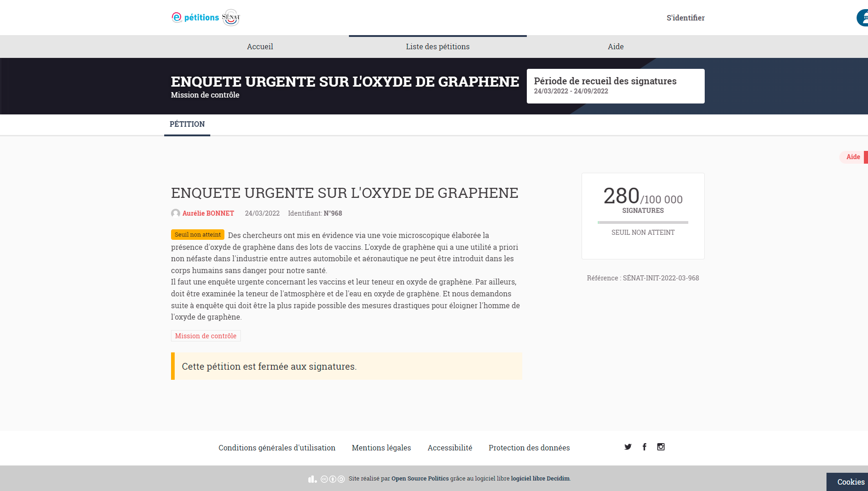Open the Senate Instagram page
The width and height of the screenshot is (868, 491).
coord(661,447)
